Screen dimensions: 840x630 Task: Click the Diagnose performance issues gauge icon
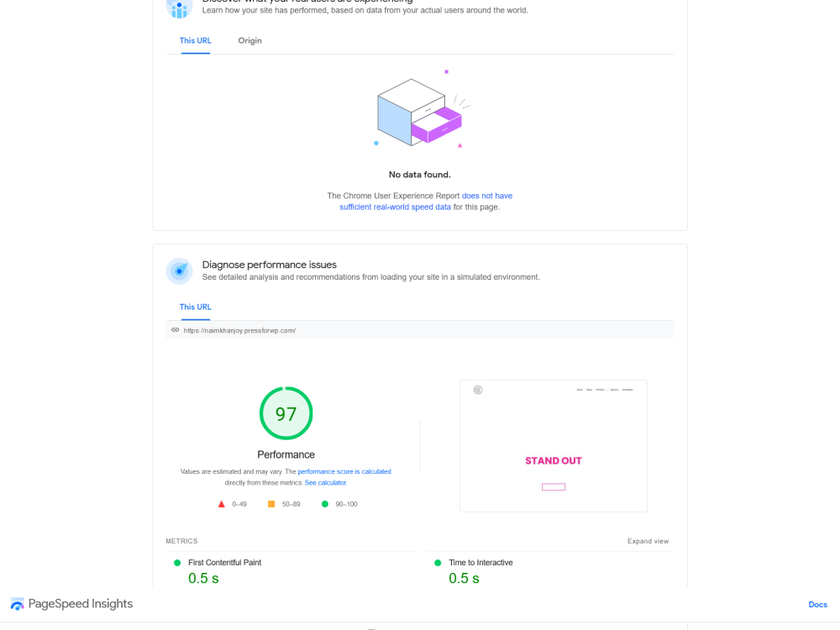(180, 271)
